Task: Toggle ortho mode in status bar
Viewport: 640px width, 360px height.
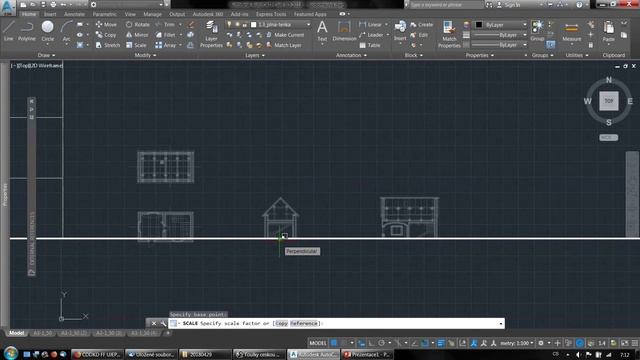Action: point(371,343)
